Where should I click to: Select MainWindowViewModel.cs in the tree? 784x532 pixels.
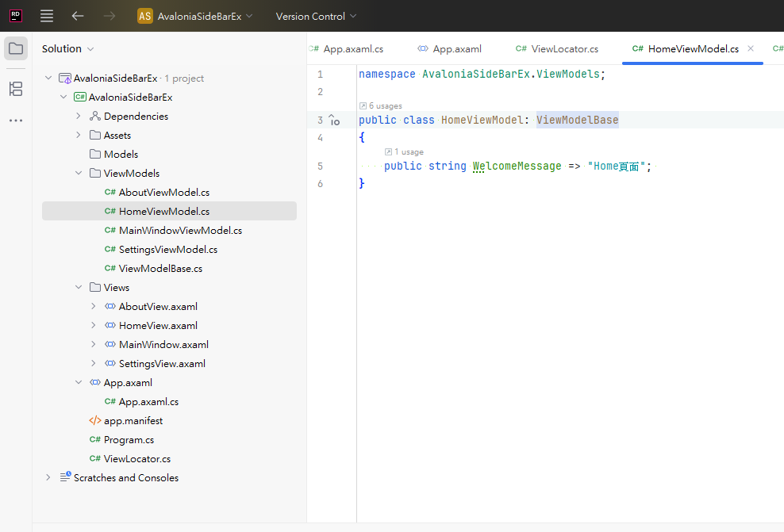click(180, 231)
